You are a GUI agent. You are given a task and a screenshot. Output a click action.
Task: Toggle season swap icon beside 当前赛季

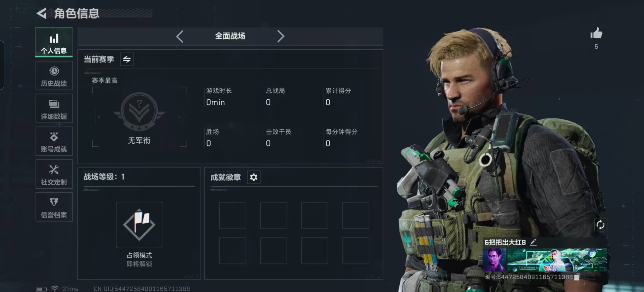pyautogui.click(x=127, y=59)
